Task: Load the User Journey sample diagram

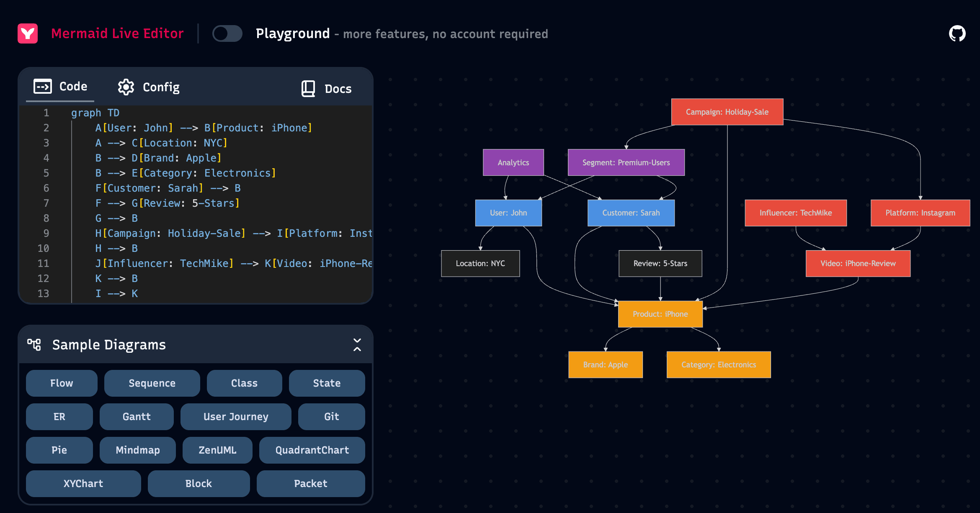Action: pyautogui.click(x=236, y=417)
